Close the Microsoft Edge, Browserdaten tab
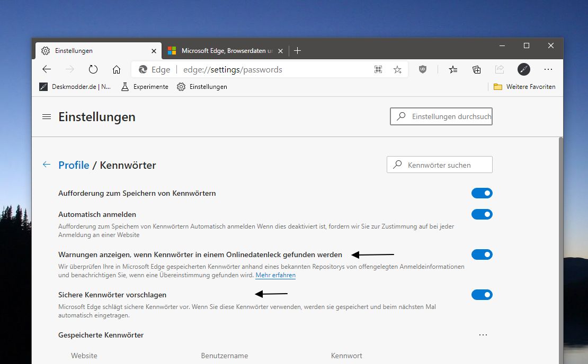The width and height of the screenshot is (588, 364). 281,51
